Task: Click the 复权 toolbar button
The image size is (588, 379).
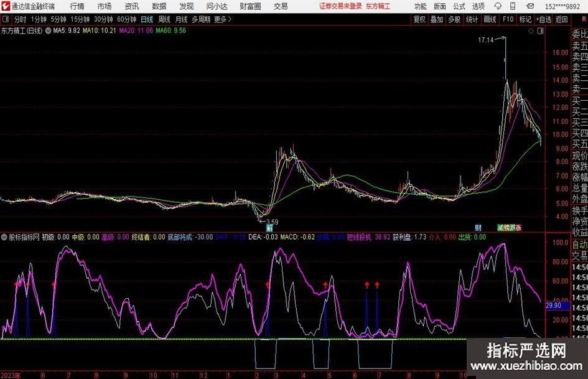Action: point(419,19)
